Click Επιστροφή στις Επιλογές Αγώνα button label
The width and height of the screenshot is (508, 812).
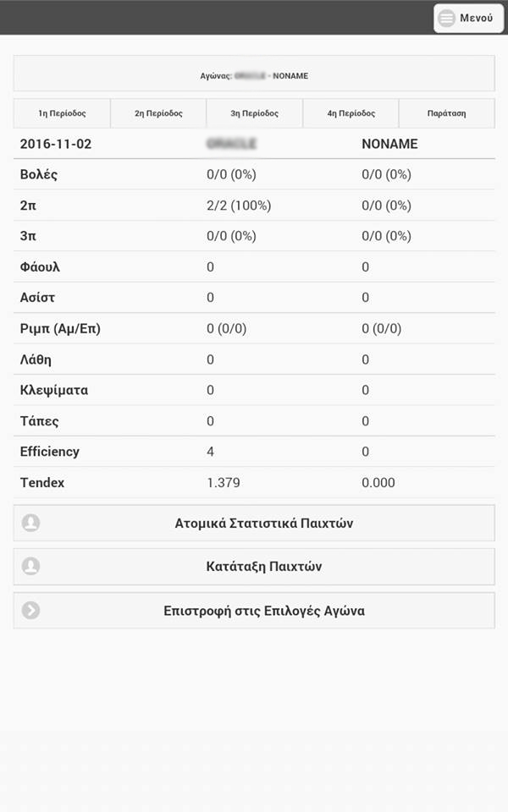pos(263,611)
